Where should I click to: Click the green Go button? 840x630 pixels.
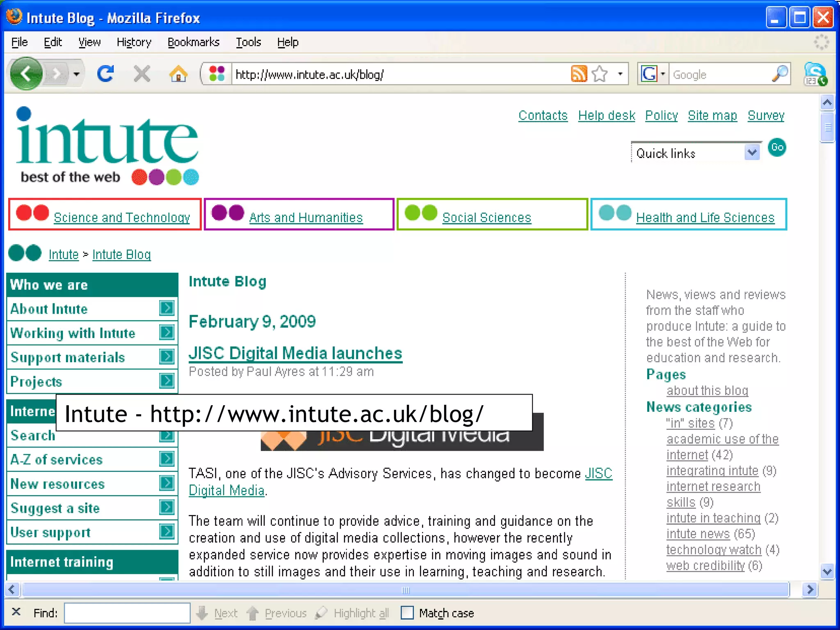pos(777,147)
